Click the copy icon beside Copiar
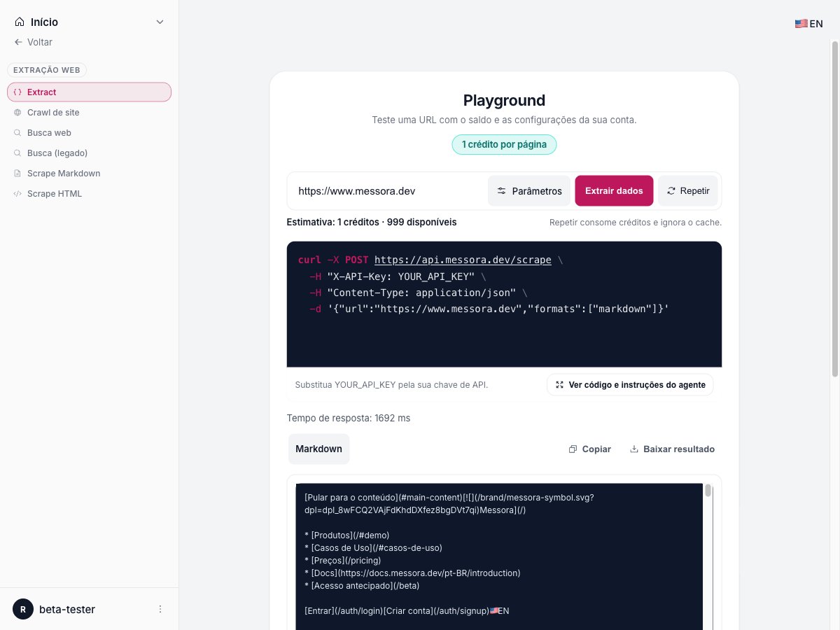The width and height of the screenshot is (840, 630). [573, 449]
